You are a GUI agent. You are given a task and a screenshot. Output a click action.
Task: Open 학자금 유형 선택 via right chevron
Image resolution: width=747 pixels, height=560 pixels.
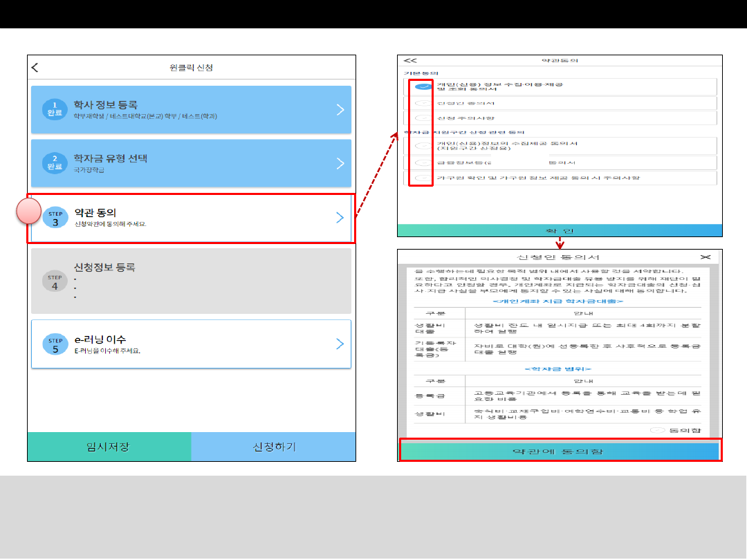(340, 163)
